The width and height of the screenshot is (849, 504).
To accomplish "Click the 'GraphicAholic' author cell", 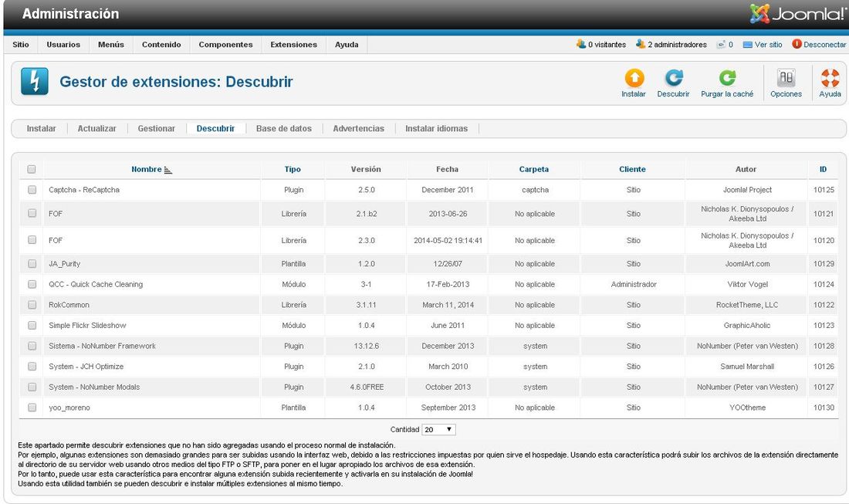I will [747, 326].
